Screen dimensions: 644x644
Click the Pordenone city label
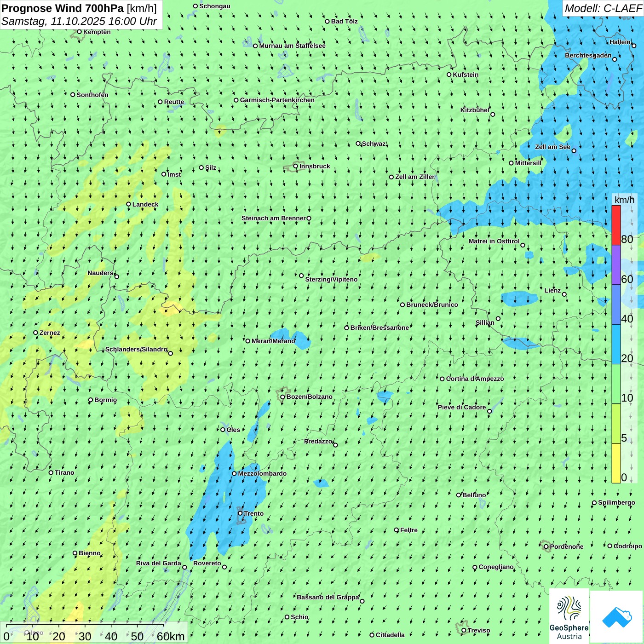pyautogui.click(x=567, y=546)
